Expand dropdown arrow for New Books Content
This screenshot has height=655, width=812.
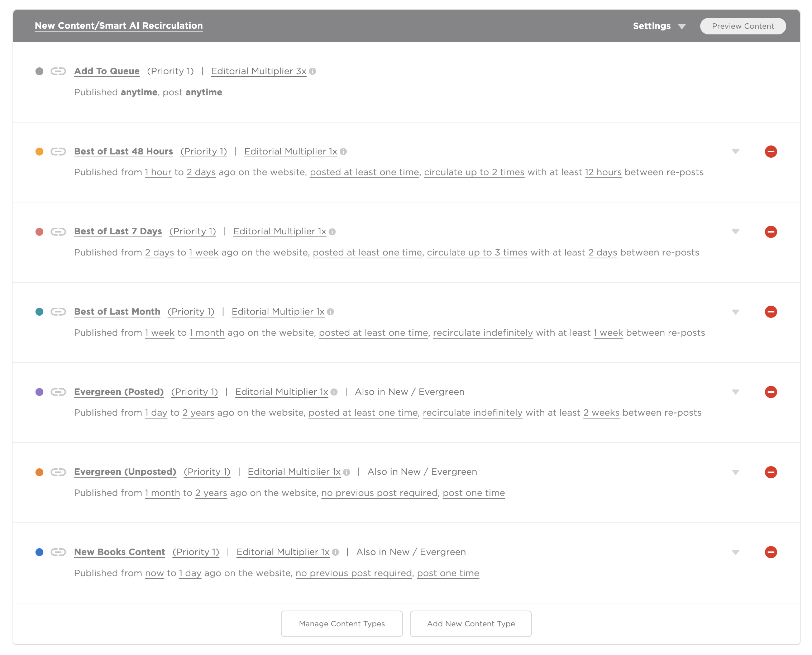pyautogui.click(x=735, y=553)
